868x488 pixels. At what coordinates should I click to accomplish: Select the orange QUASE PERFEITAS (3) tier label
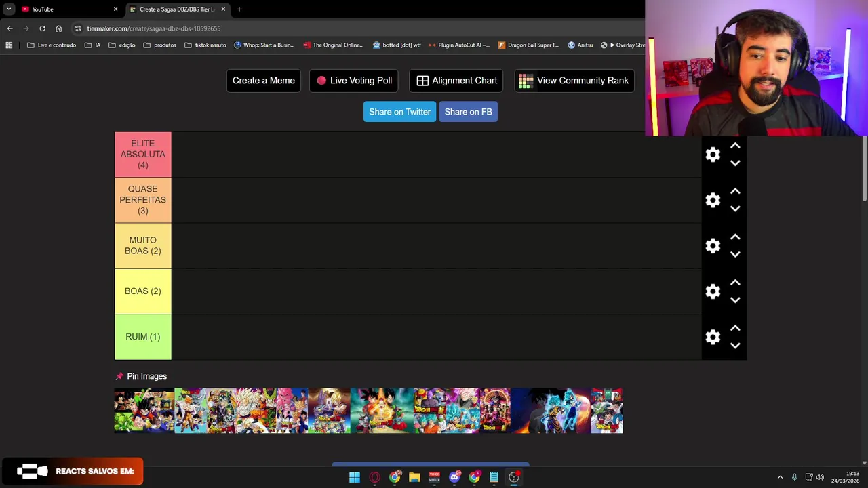[143, 200]
